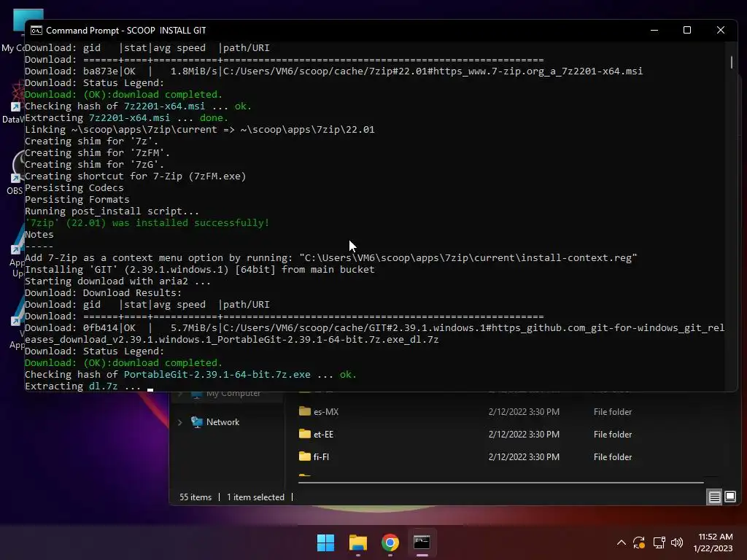The image size is (747, 560).
Task: Click 'Checking hash of 7z2201-x64.msi' line
Action: tap(138, 106)
